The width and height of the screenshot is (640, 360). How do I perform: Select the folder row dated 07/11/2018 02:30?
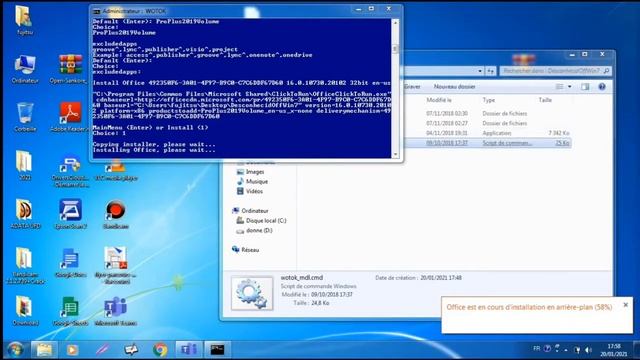coord(488,113)
